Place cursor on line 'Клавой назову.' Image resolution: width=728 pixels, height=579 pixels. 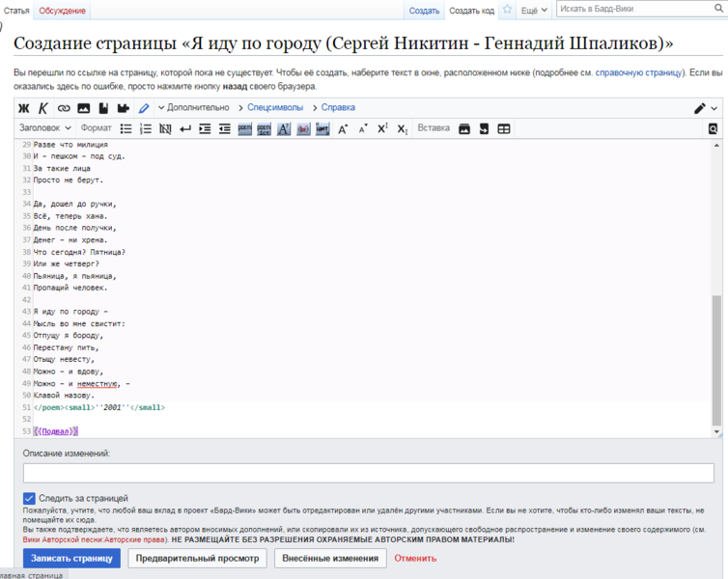[x=64, y=396]
